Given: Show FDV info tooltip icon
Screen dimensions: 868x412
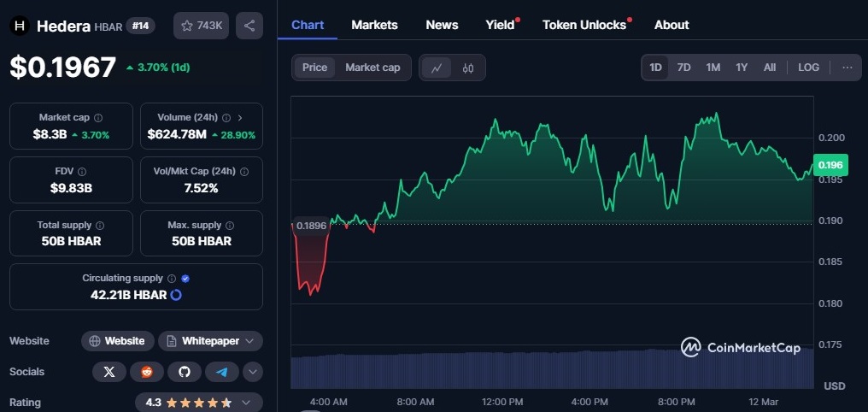Looking at the screenshot, I should pyautogui.click(x=82, y=172).
